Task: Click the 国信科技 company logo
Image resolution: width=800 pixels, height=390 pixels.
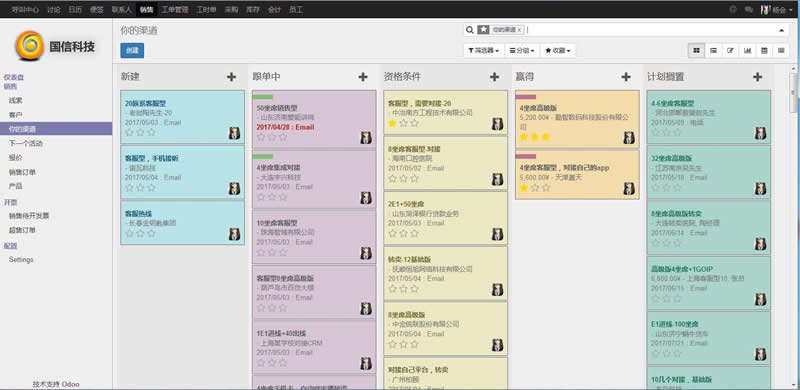Action: (x=55, y=46)
